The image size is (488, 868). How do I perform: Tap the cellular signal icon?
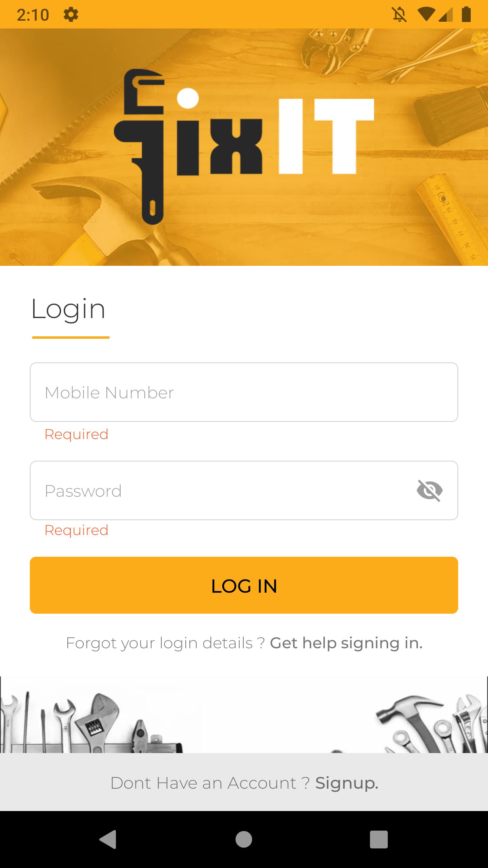[x=446, y=15]
